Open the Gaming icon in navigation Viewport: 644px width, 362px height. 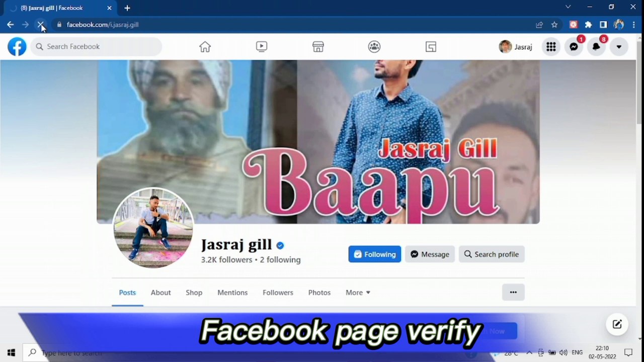point(431,47)
